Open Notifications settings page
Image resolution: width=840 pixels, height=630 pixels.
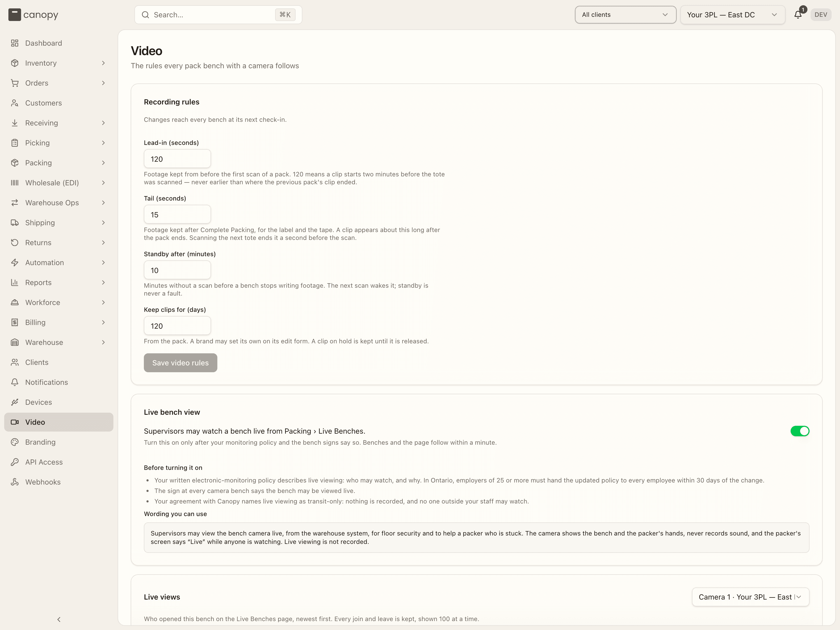tap(59, 382)
